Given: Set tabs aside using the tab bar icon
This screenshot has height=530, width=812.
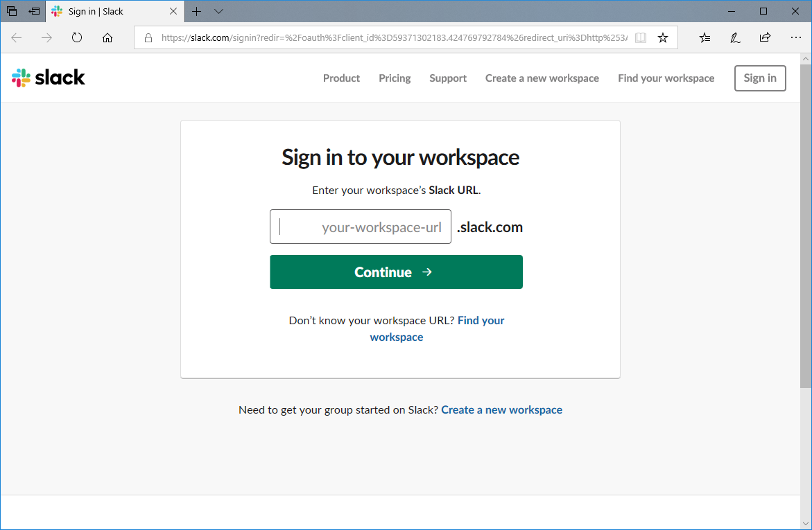Looking at the screenshot, I should (34, 12).
